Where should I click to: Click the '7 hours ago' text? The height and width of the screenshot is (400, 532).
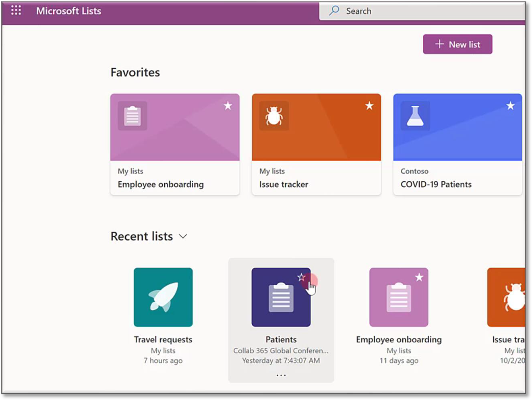pyautogui.click(x=163, y=361)
